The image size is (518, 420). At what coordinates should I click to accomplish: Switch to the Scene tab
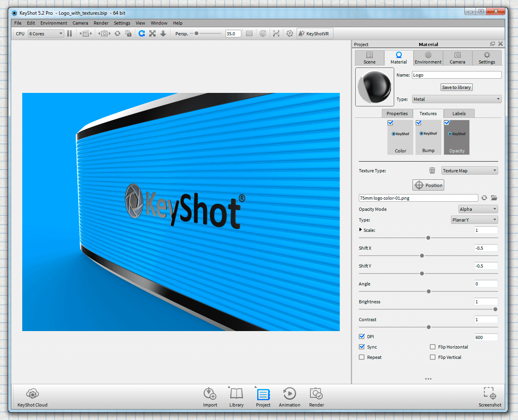click(370, 58)
